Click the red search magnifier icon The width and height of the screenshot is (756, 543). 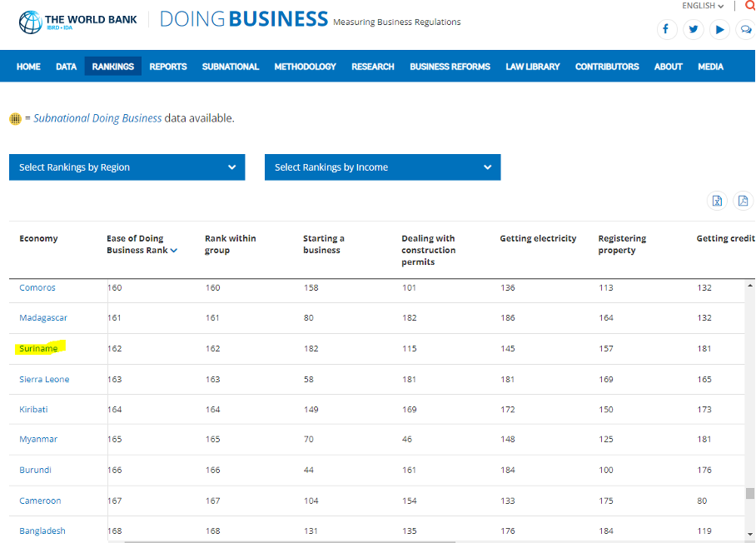point(749,6)
